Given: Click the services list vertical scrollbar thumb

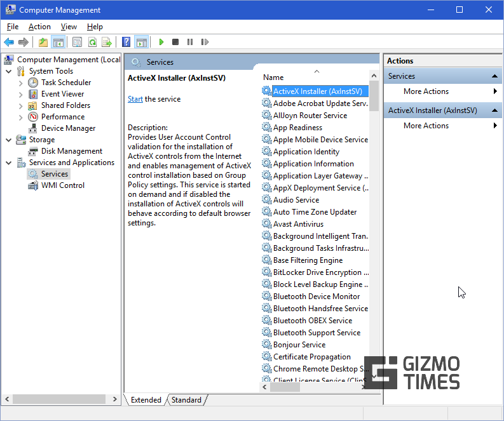Looking at the screenshot, I should 374,97.
